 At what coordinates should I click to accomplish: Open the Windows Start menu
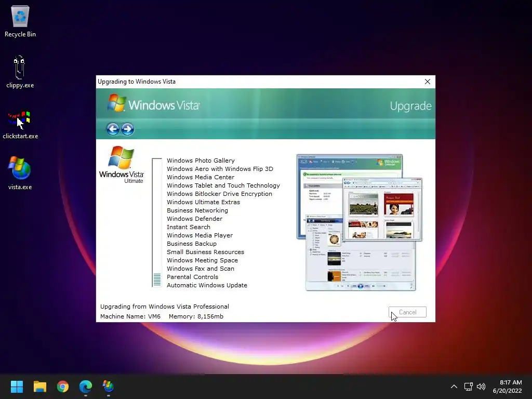(17, 387)
